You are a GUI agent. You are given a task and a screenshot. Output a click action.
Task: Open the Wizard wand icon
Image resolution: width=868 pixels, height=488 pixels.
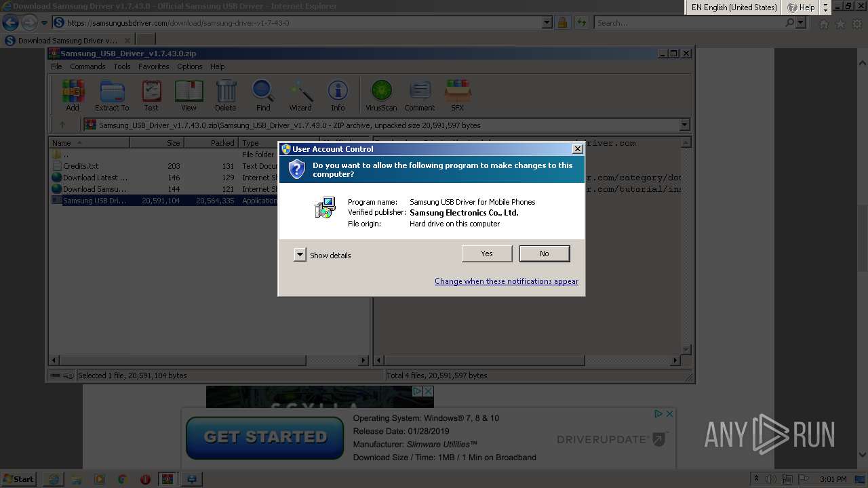300,95
